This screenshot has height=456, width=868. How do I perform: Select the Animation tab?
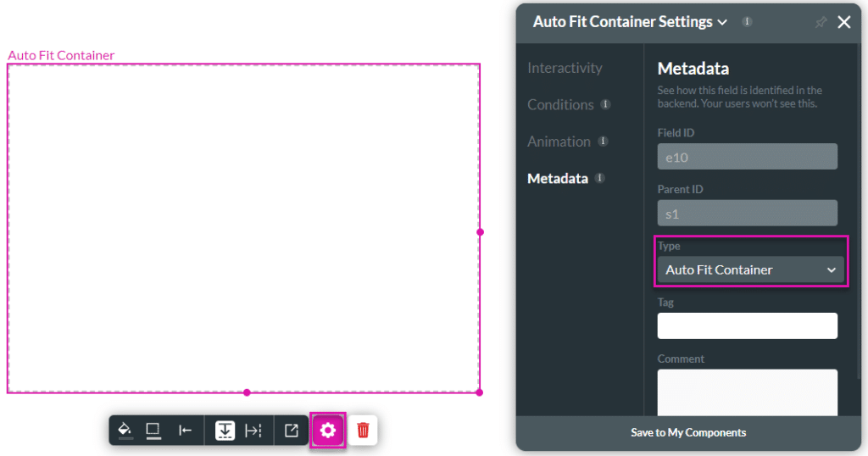coord(559,142)
